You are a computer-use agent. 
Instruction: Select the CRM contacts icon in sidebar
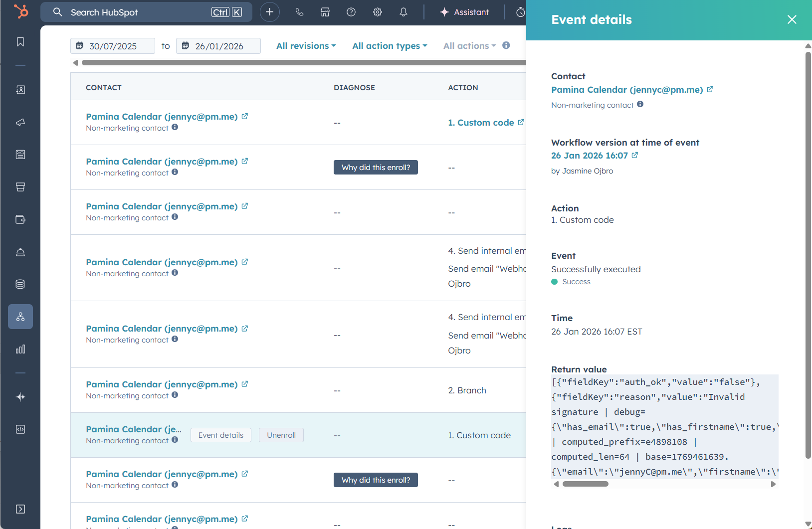pyautogui.click(x=20, y=90)
